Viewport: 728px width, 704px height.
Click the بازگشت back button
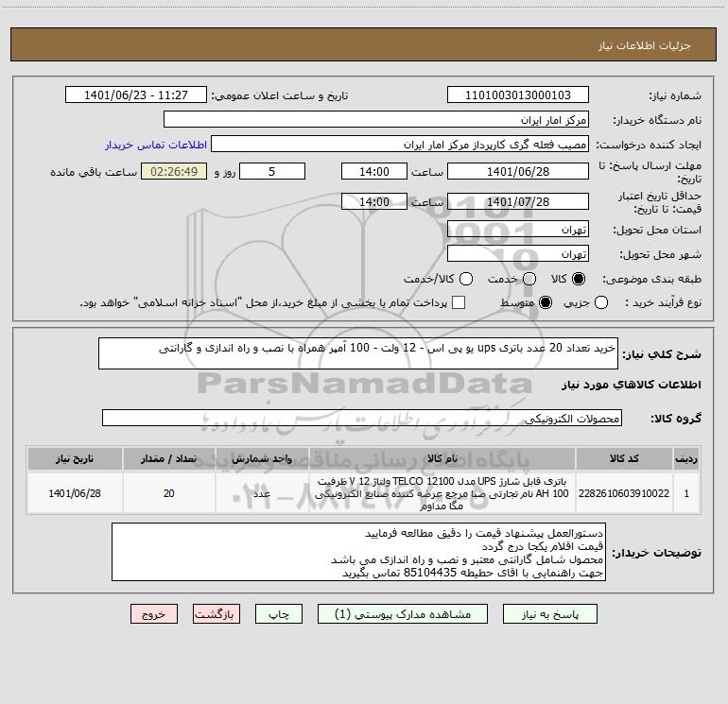pyautogui.click(x=217, y=614)
